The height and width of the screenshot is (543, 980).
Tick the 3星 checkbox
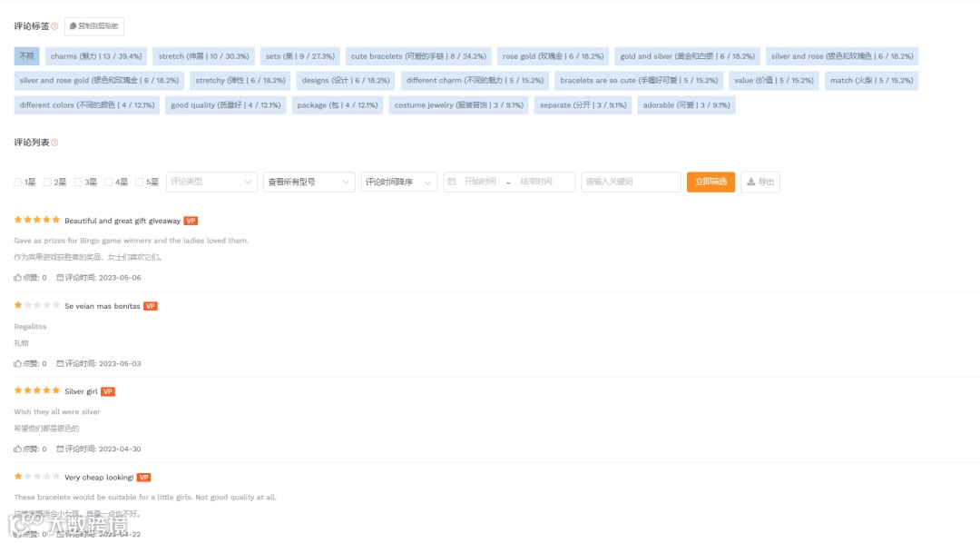click(x=78, y=182)
